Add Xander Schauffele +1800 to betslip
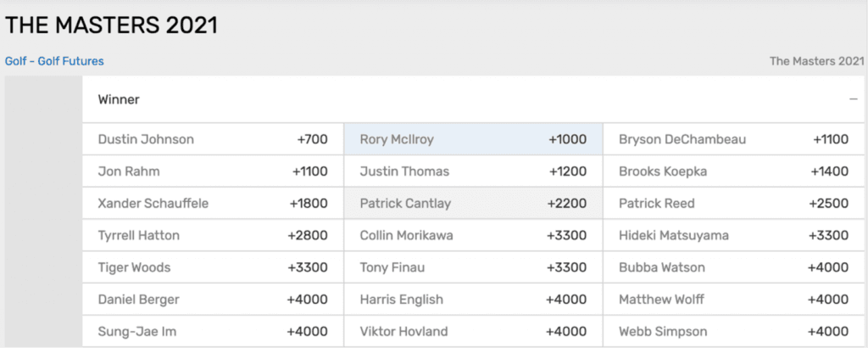 (212, 204)
